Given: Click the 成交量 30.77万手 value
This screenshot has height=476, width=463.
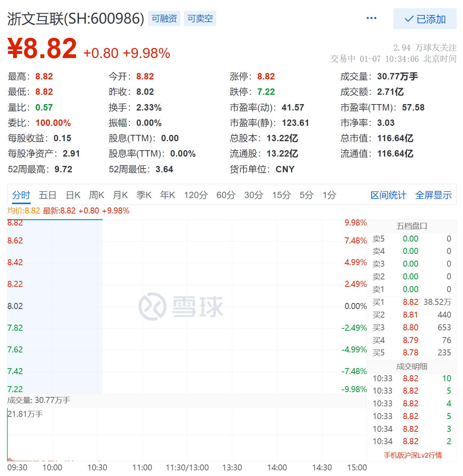Looking at the screenshot, I should coord(397,76).
